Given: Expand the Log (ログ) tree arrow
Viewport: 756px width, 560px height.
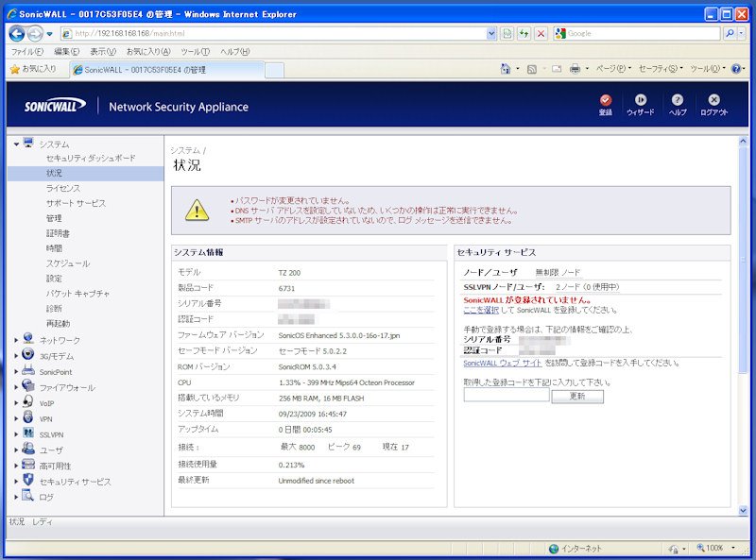Looking at the screenshot, I should point(16,497).
